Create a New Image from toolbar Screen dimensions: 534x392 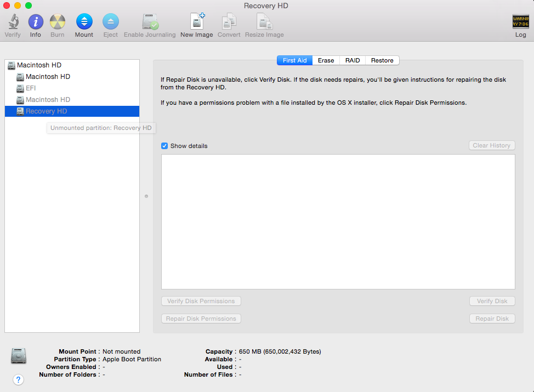[197, 21]
